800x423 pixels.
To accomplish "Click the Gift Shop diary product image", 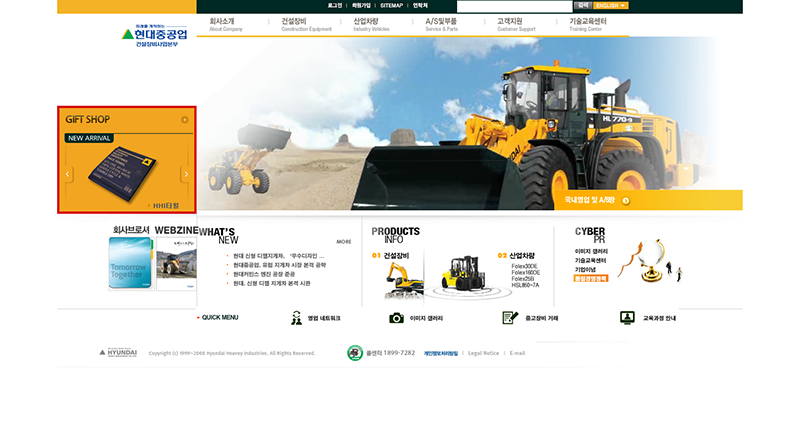I will [x=123, y=173].
